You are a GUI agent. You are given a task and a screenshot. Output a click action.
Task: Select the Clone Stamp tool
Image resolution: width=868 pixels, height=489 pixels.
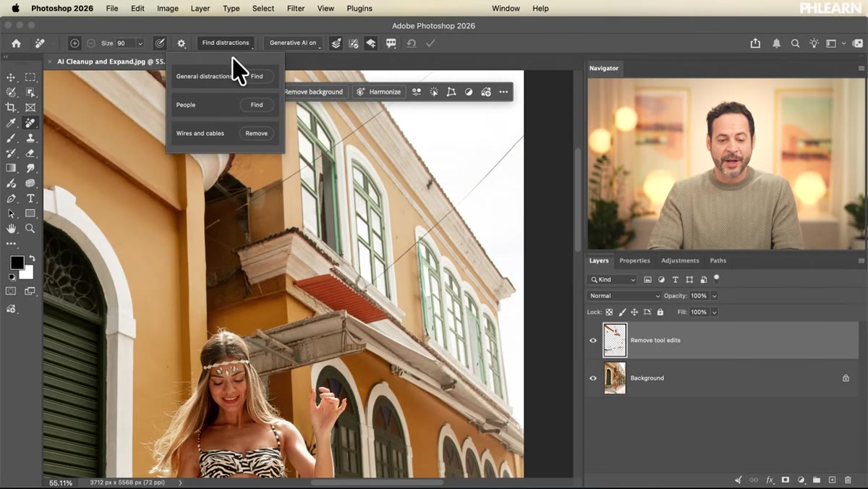(x=30, y=138)
